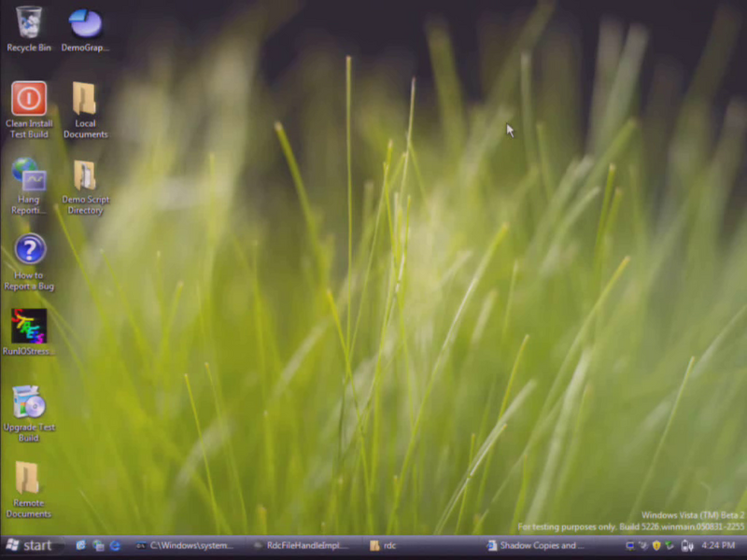This screenshot has width=747, height=560.
Task: Click the second quick launch icon
Action: [x=98, y=546]
